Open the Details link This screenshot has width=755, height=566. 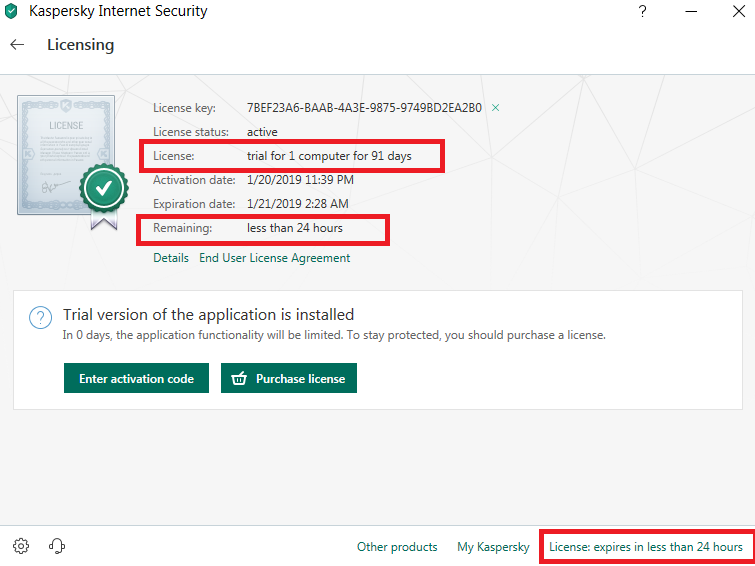point(171,258)
